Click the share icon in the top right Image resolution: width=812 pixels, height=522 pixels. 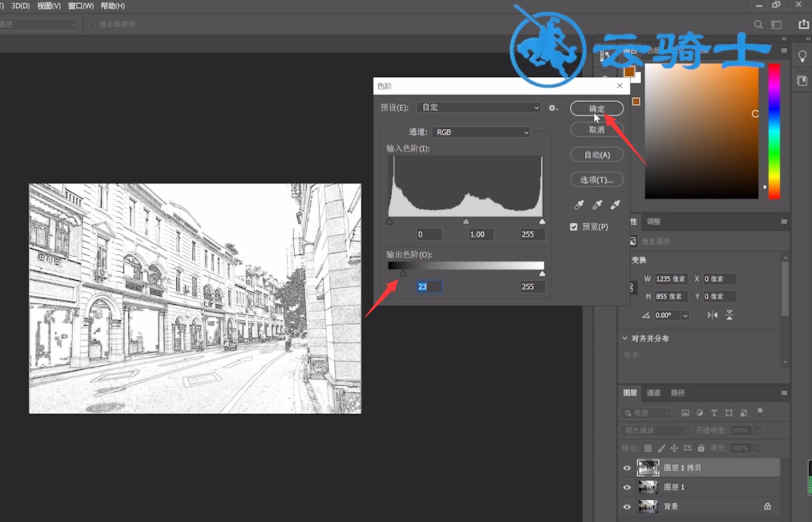tap(803, 24)
